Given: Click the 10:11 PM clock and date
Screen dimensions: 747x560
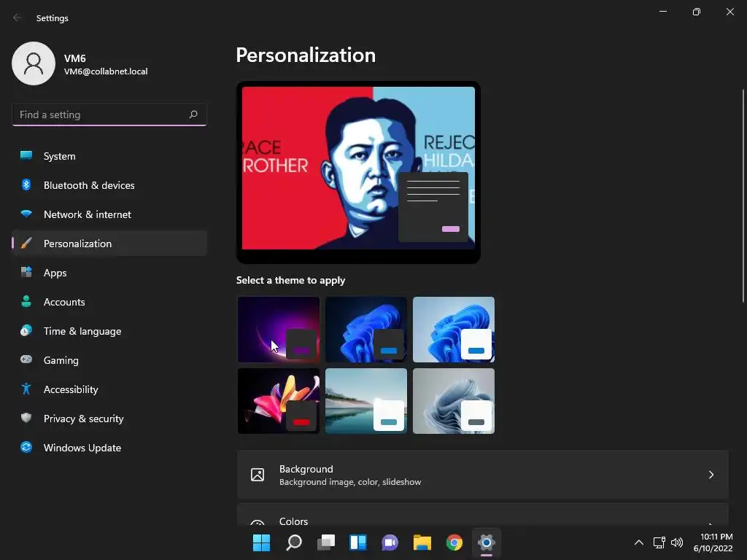Looking at the screenshot, I should (713, 542).
